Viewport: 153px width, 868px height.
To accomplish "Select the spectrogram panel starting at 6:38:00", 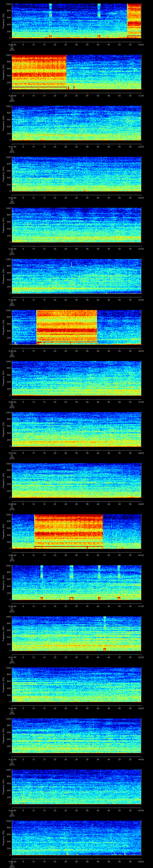I will (77, 480).
